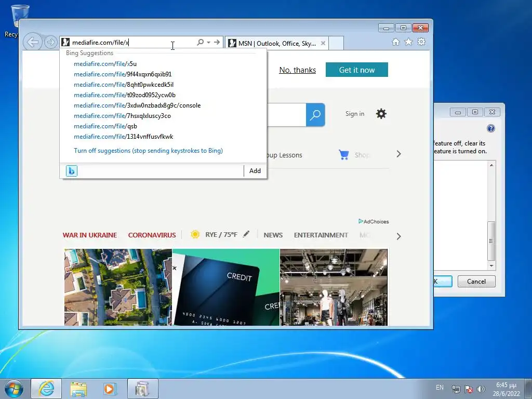
Task: Click the Internet Explorer taskbar icon
Action: coord(46,389)
